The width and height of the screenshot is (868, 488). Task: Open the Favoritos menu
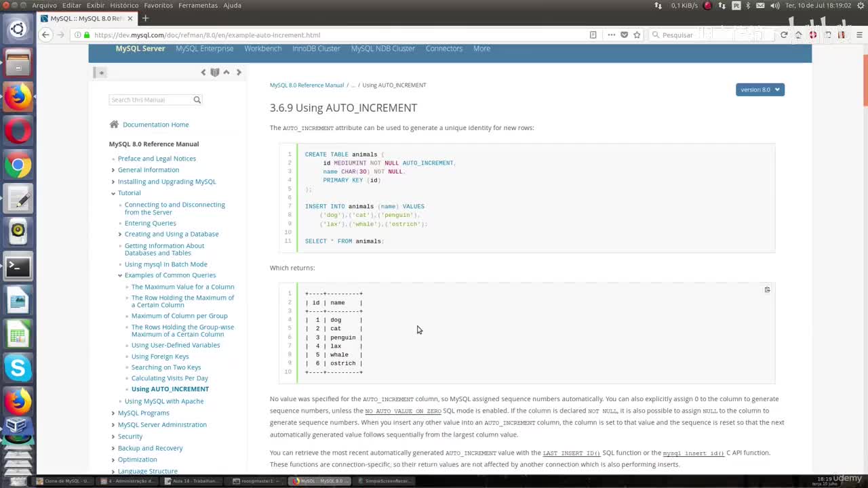point(159,5)
